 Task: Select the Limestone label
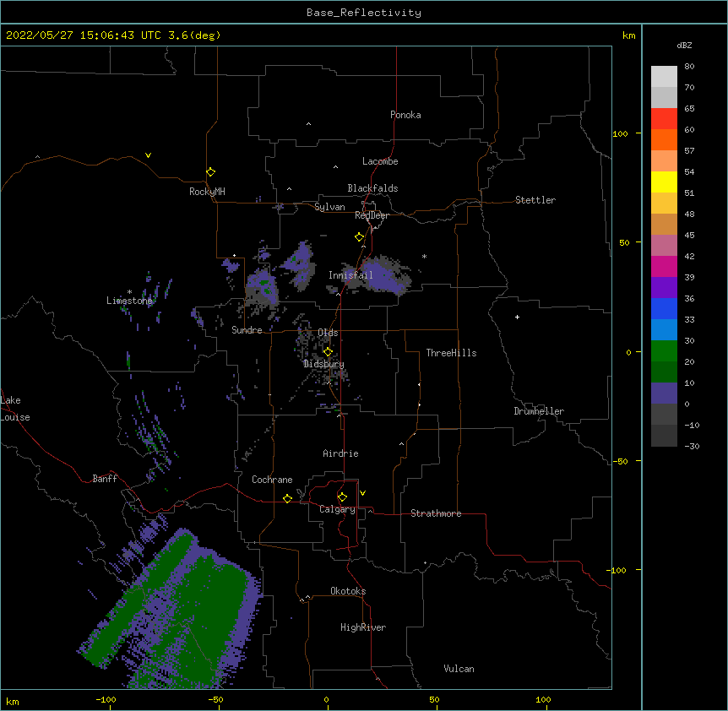coord(129,301)
